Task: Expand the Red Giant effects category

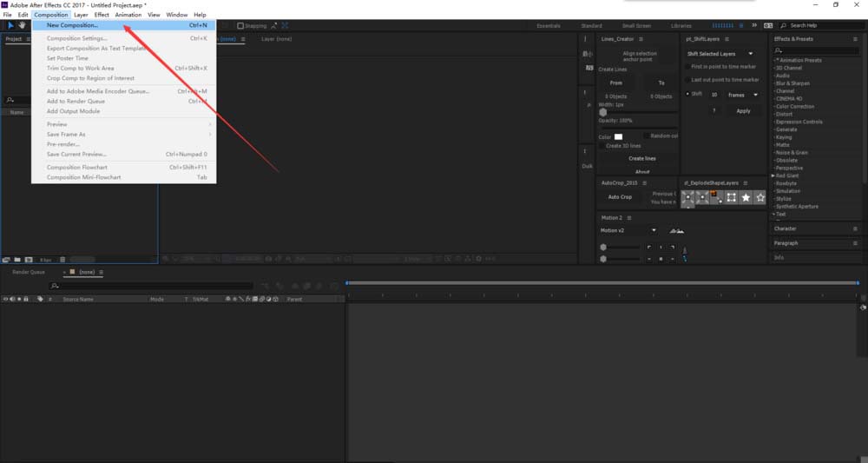Action: 773,175
